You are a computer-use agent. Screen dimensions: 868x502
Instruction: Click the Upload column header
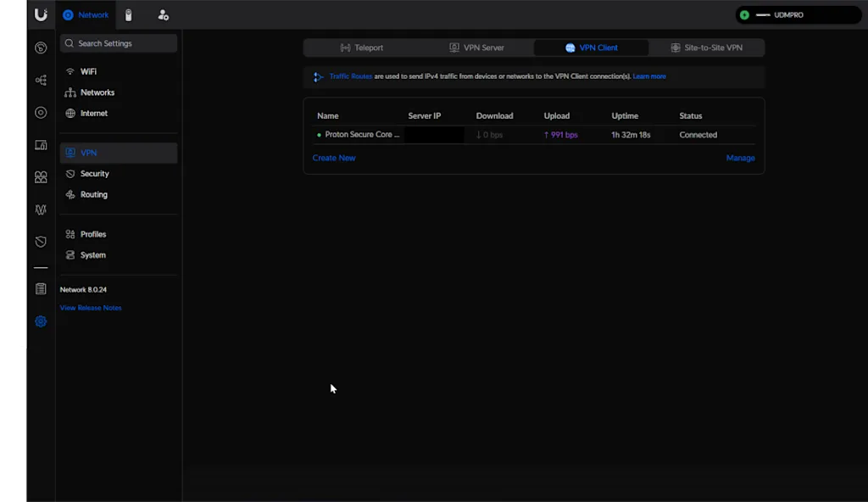(x=556, y=116)
